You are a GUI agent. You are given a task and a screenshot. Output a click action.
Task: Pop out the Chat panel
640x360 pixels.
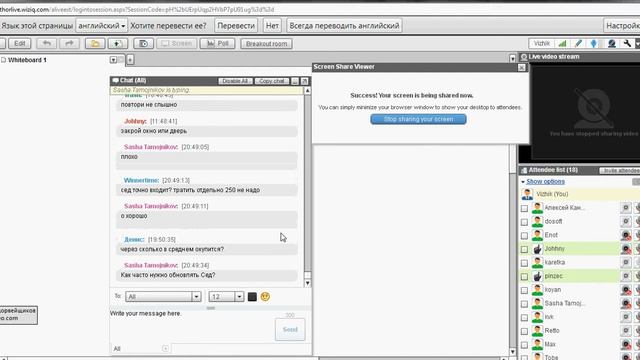point(304,81)
